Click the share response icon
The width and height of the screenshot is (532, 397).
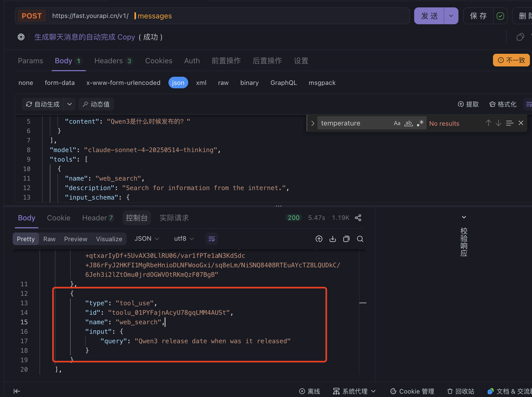358,218
